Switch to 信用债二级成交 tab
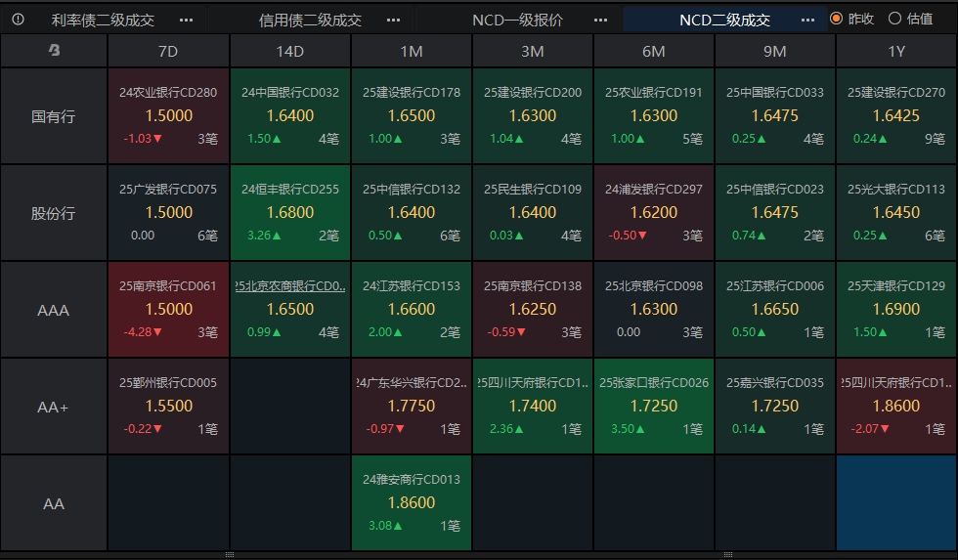 (310, 21)
